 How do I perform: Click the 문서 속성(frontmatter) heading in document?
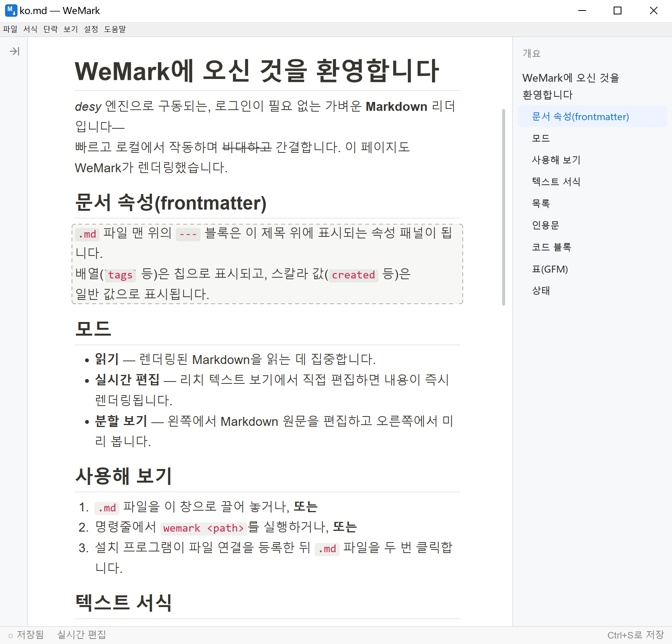171,203
